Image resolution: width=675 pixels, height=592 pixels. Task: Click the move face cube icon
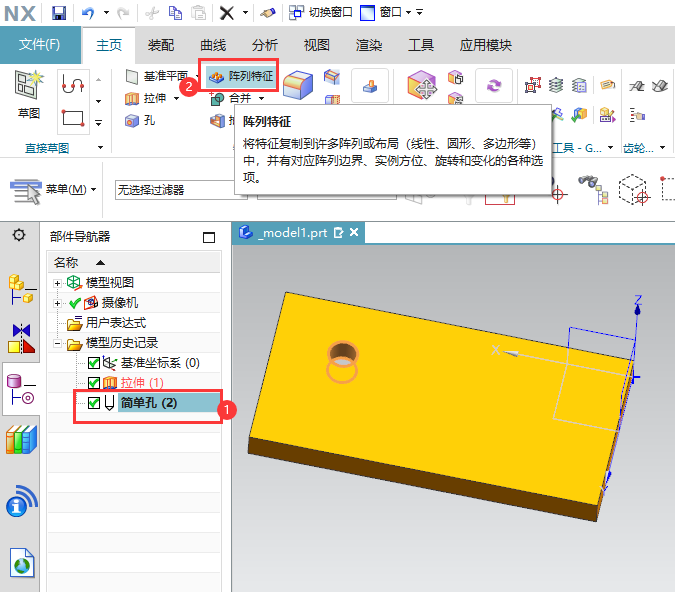[422, 85]
